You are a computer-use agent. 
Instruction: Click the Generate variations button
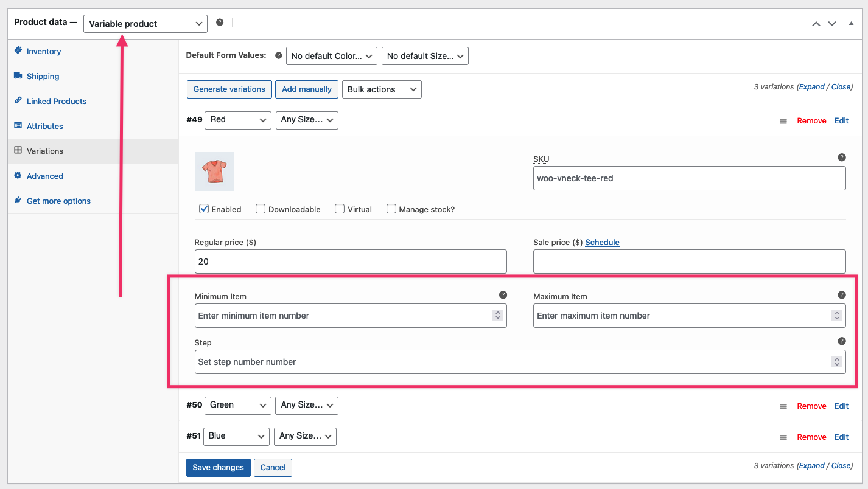(x=229, y=89)
